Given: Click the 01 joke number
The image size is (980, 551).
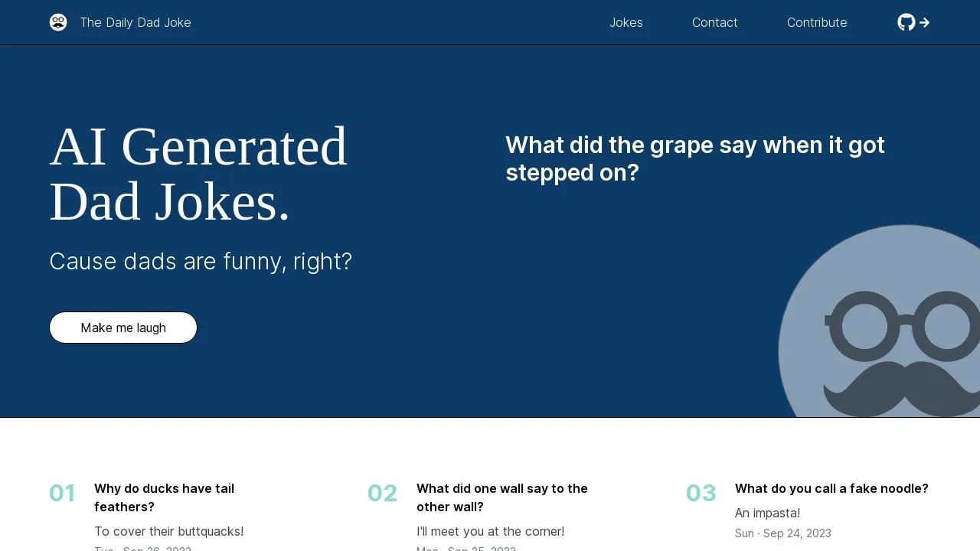Looking at the screenshot, I should [62, 494].
